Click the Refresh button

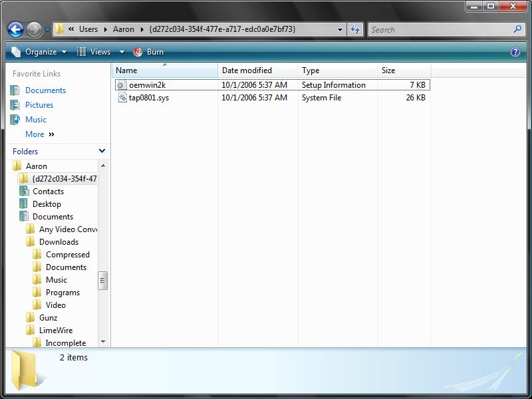pyautogui.click(x=355, y=29)
